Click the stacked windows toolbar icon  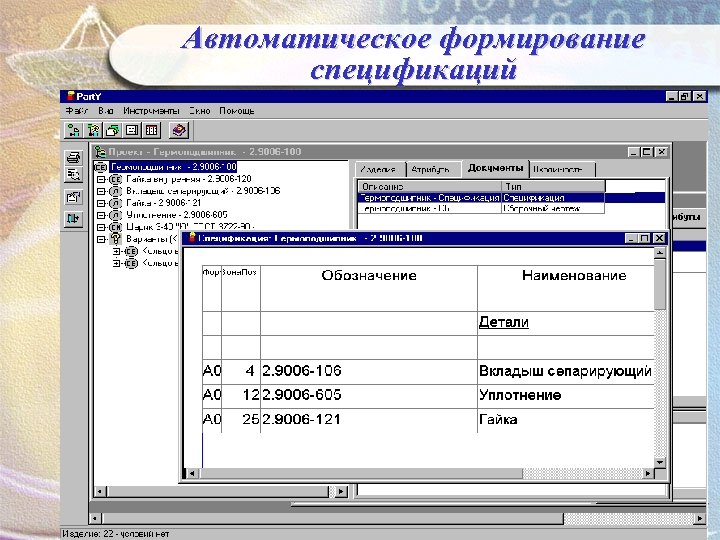point(112,130)
